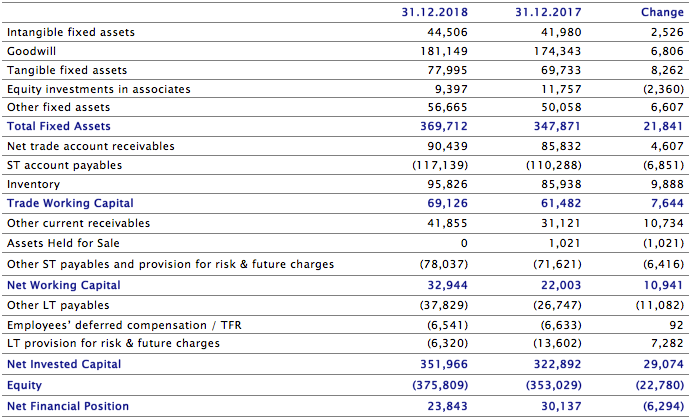
Task: Select Net Invested Capital change 29,074
Action: pyautogui.click(x=663, y=364)
